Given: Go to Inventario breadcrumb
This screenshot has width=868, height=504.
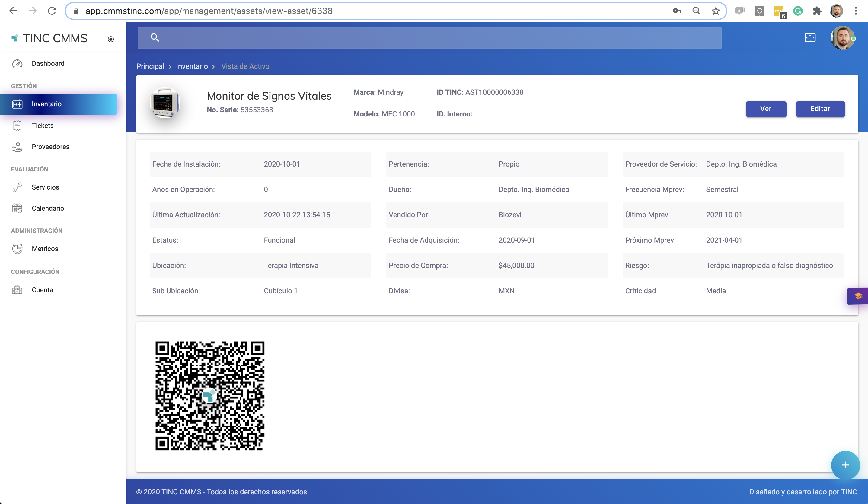Looking at the screenshot, I should click(x=192, y=66).
